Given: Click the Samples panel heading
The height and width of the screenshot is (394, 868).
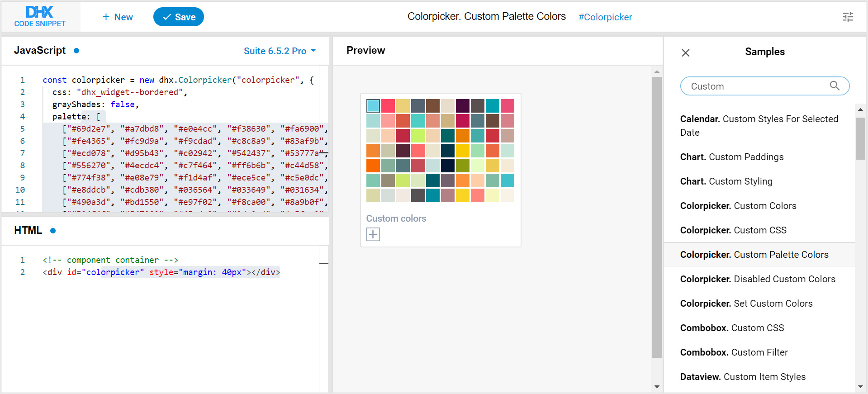Looking at the screenshot, I should point(765,52).
